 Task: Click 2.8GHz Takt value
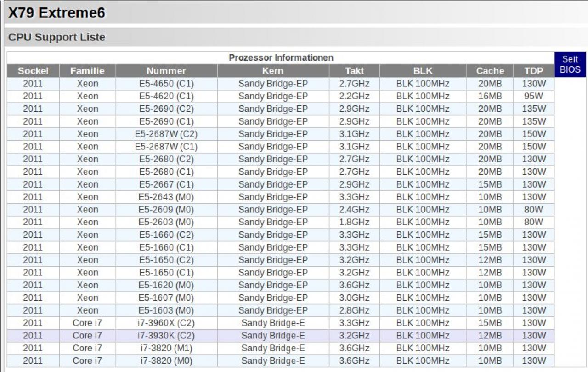click(354, 310)
